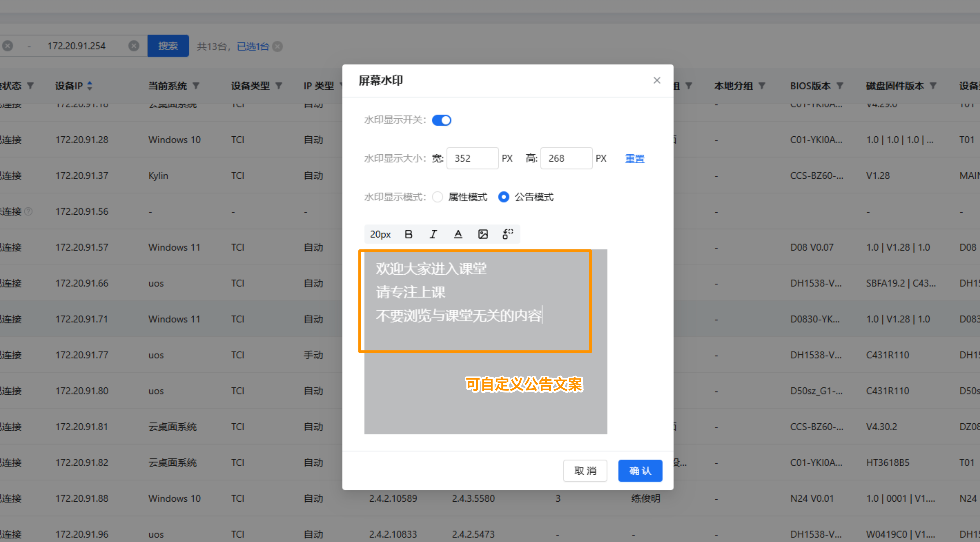Click the watermark width input field

[472, 158]
